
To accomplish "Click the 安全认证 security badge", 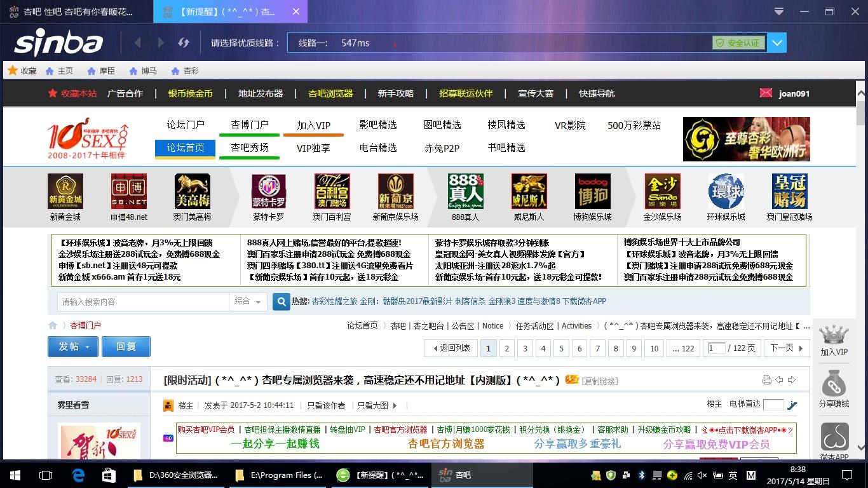I will [x=738, y=43].
